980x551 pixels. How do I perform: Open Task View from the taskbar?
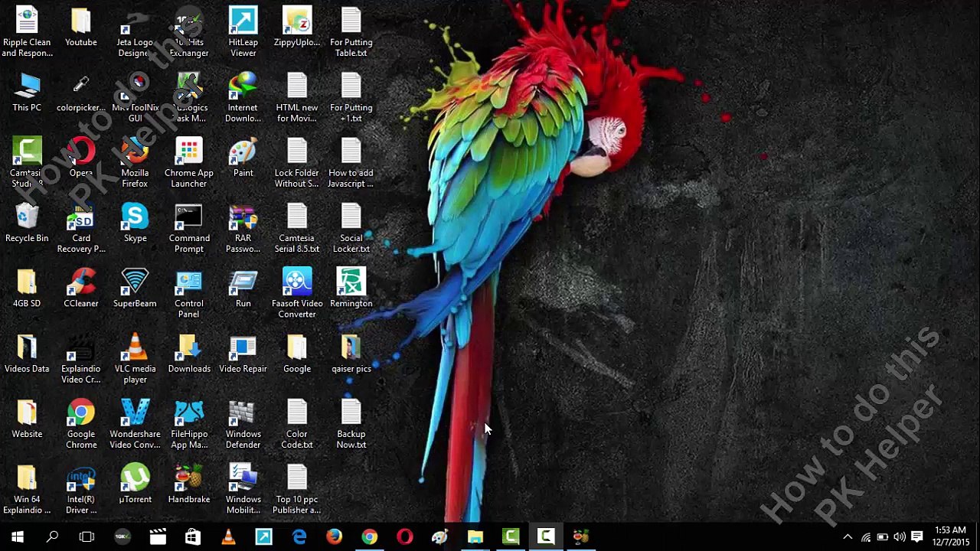coord(87,536)
